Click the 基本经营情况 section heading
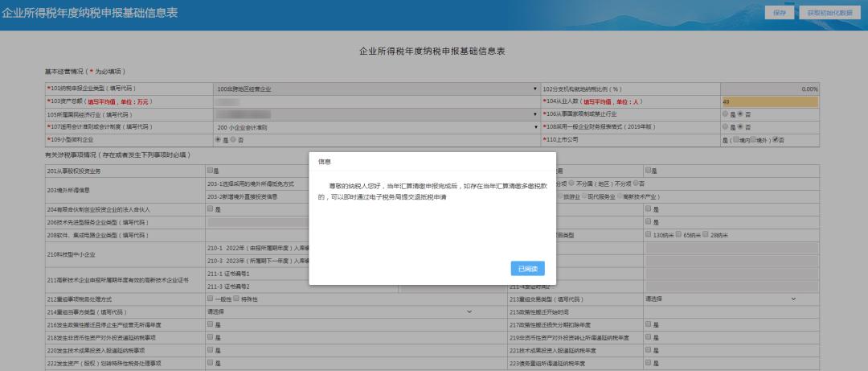The height and width of the screenshot is (371, 868). click(x=85, y=72)
